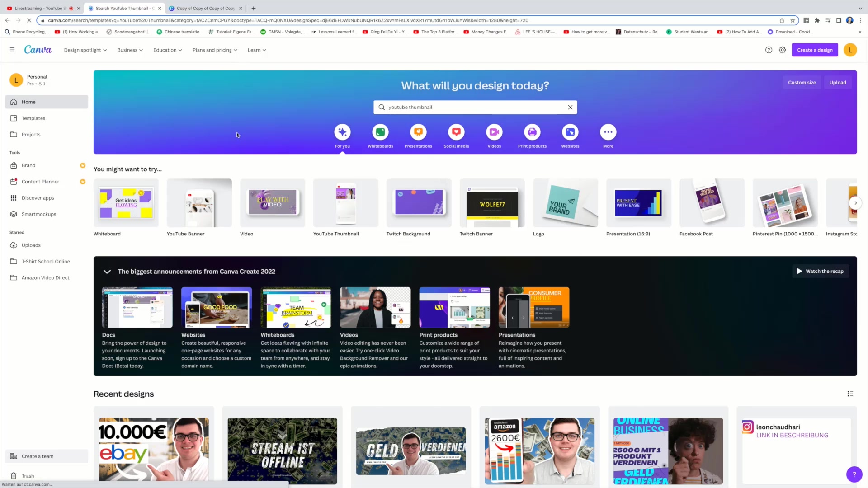This screenshot has height=488, width=868.
Task: Open the Websites category icon
Action: point(570,132)
